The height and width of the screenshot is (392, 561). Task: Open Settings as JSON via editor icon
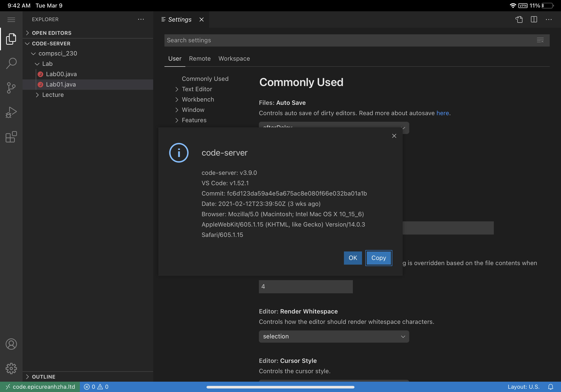coord(519,19)
